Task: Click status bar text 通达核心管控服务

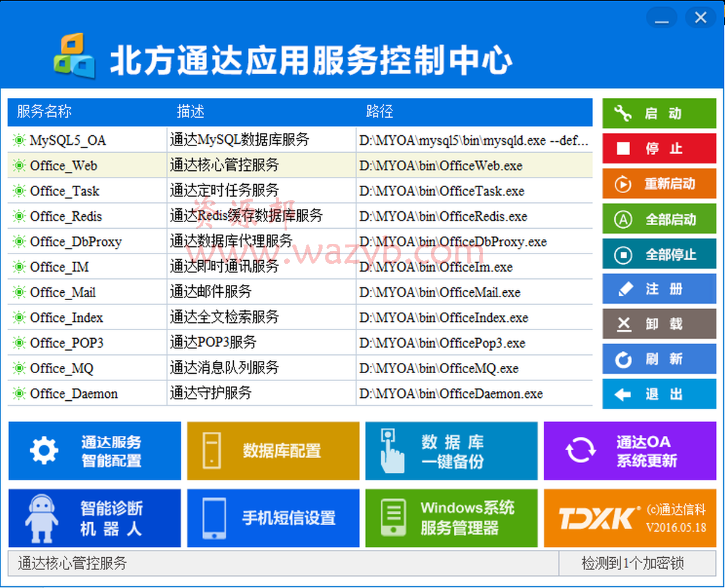Action: pos(72,564)
